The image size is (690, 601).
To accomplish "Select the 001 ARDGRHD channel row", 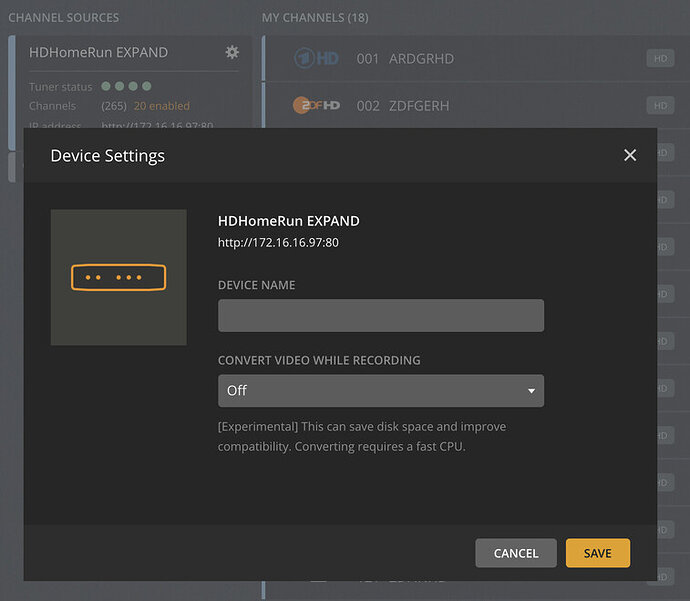I will coord(476,59).
